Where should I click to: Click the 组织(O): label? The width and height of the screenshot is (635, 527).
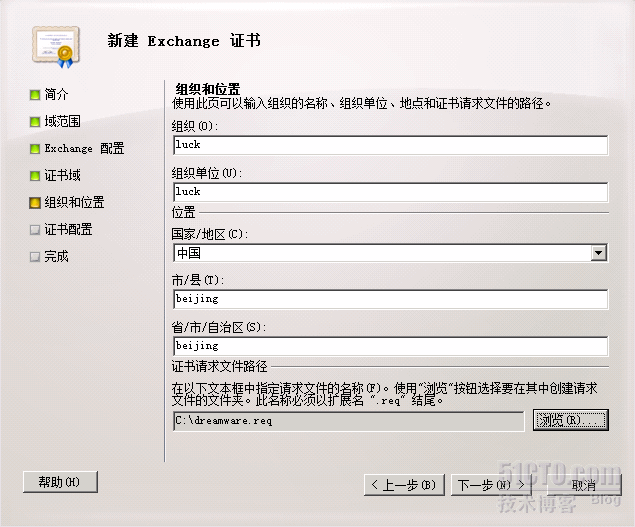[x=195, y=126]
